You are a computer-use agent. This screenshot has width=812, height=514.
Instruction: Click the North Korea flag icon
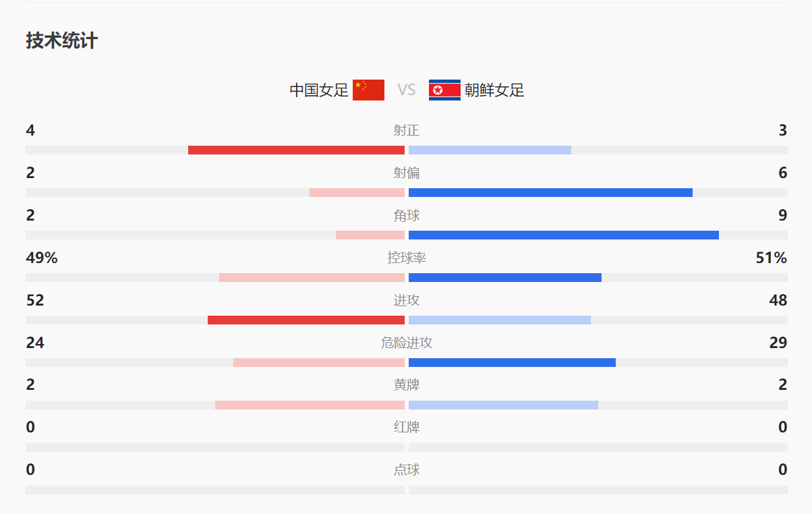tap(444, 90)
